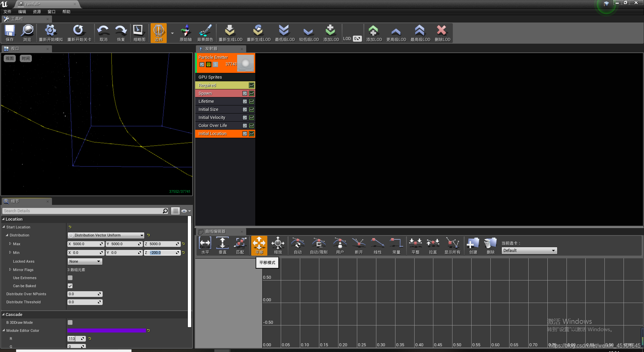The image size is (644, 352).
Task: Open the 文件 menu
Action: (x=7, y=12)
